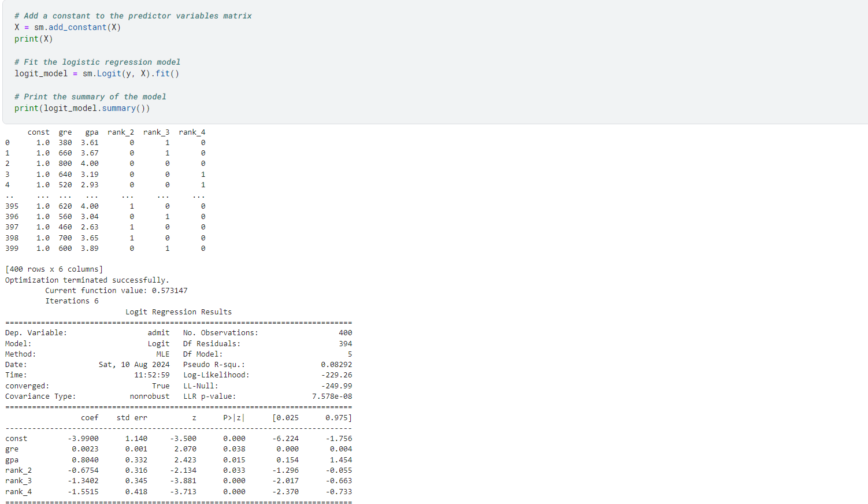This screenshot has width=868, height=504.
Task: Click the time value 11:52:59
Action: click(x=152, y=375)
